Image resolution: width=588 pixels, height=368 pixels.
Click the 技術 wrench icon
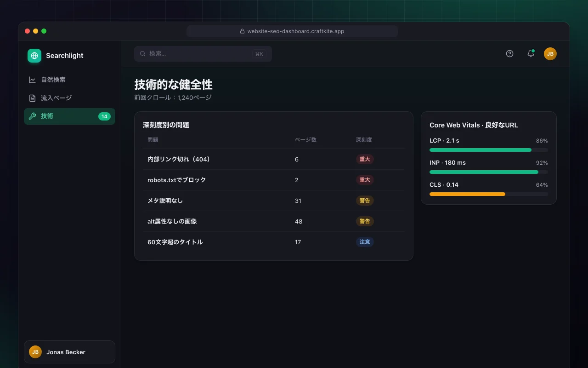tap(32, 116)
